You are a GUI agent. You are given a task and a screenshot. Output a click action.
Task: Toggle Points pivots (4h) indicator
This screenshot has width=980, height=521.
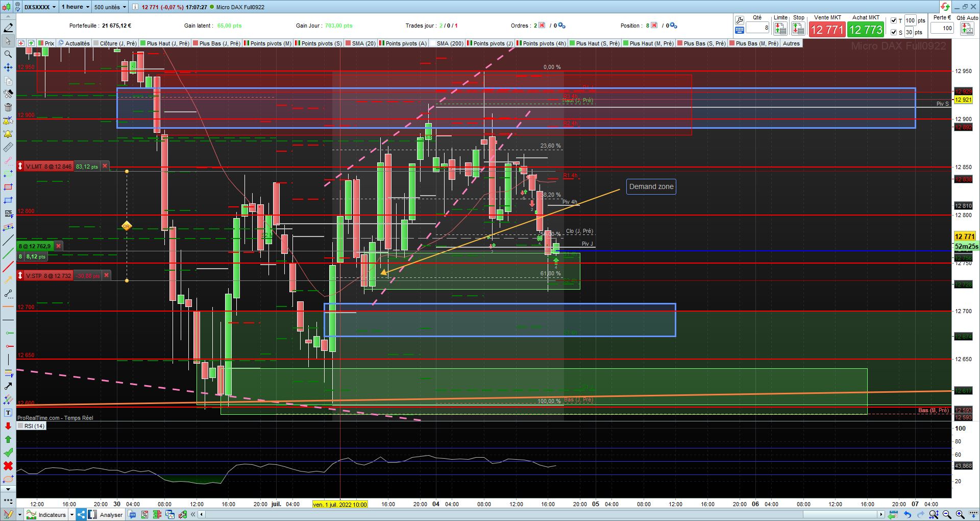542,43
